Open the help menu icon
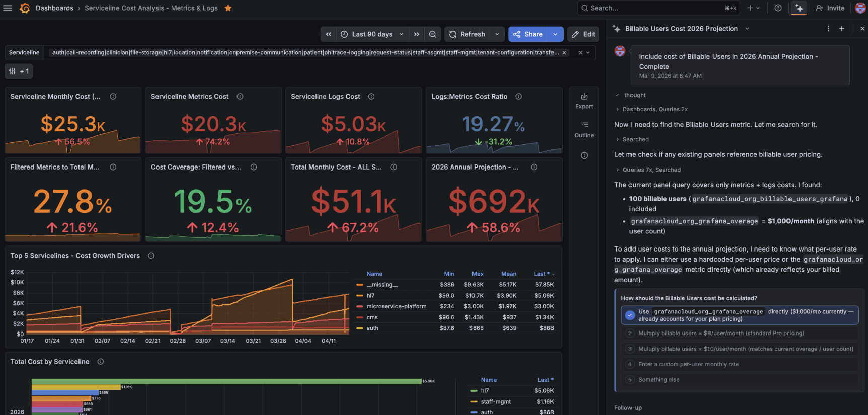868x415 pixels. click(778, 8)
